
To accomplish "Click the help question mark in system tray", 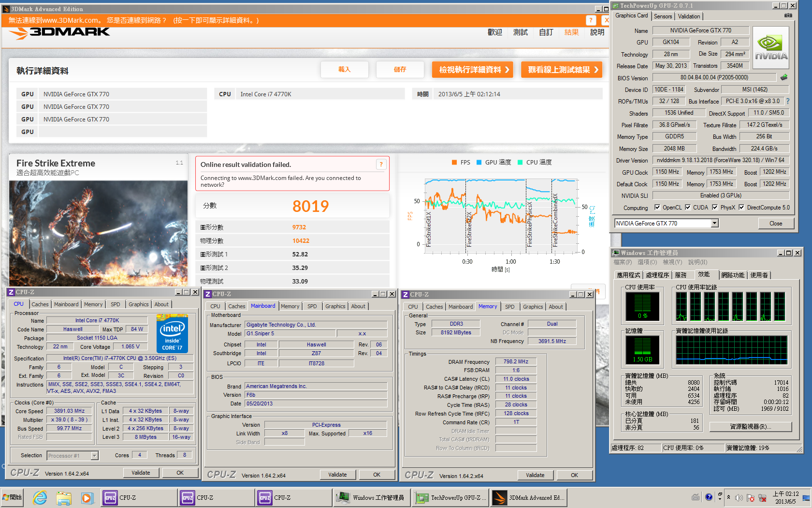I will (709, 497).
